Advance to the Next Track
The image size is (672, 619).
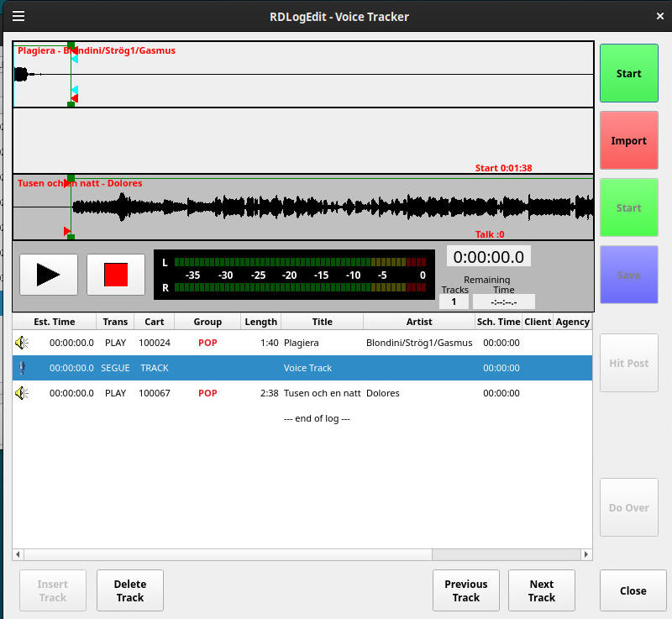[542, 590]
